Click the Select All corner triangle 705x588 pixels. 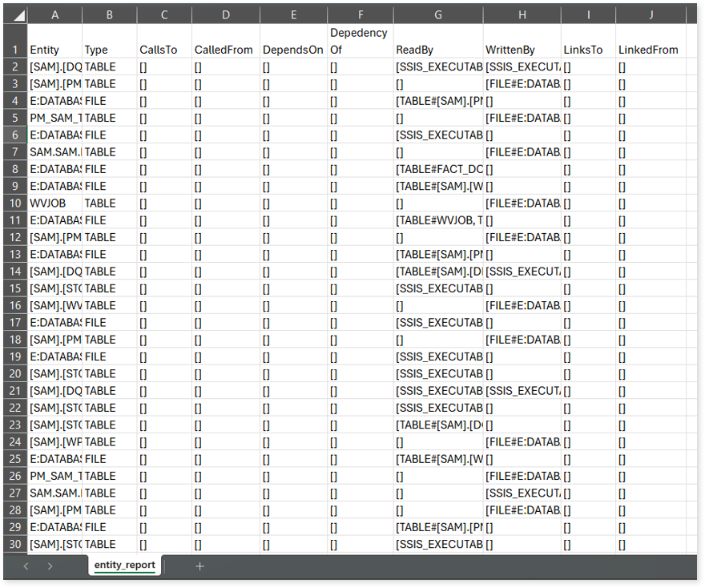click(18, 15)
